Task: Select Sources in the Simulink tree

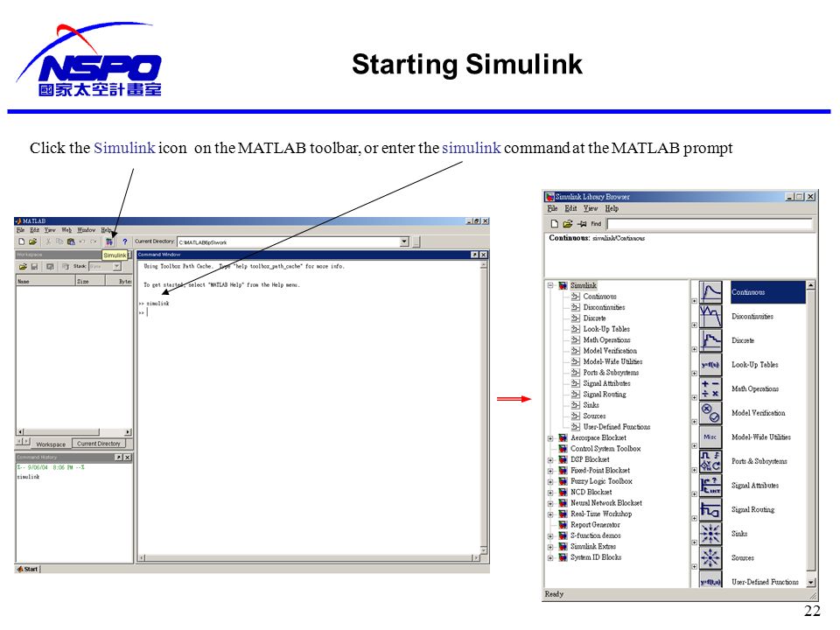Action: (x=594, y=416)
